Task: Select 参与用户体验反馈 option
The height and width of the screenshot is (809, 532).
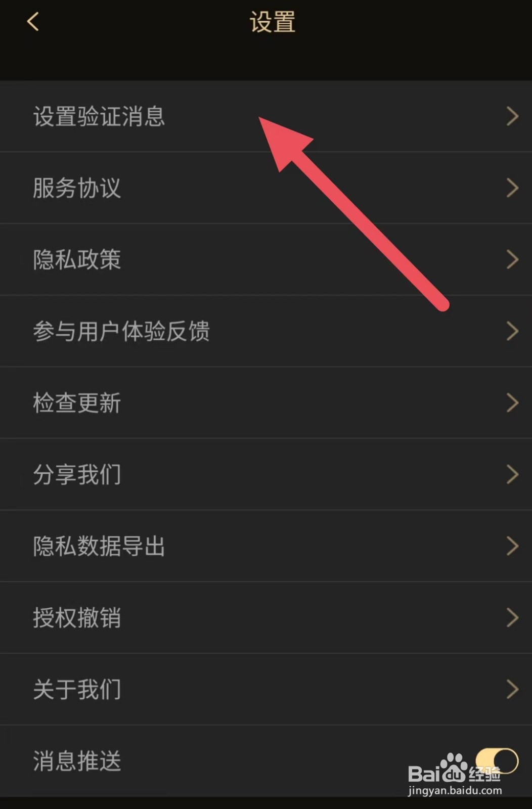Action: tap(266, 331)
